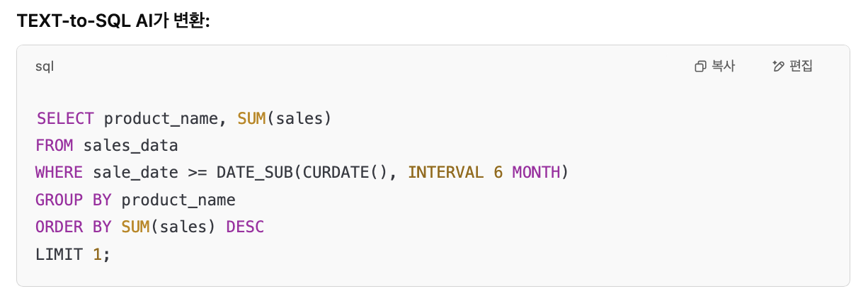Click the MONTH keyword
Screen dimensions: 868x296
pos(536,173)
